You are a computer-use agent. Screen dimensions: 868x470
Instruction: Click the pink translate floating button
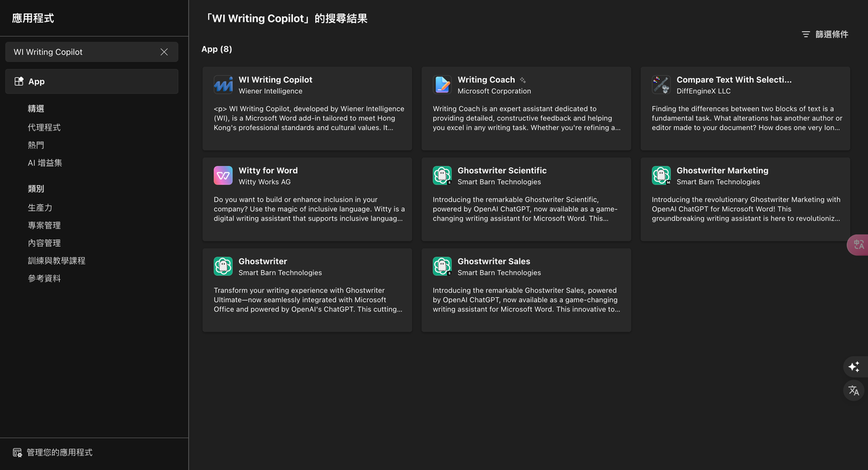858,245
